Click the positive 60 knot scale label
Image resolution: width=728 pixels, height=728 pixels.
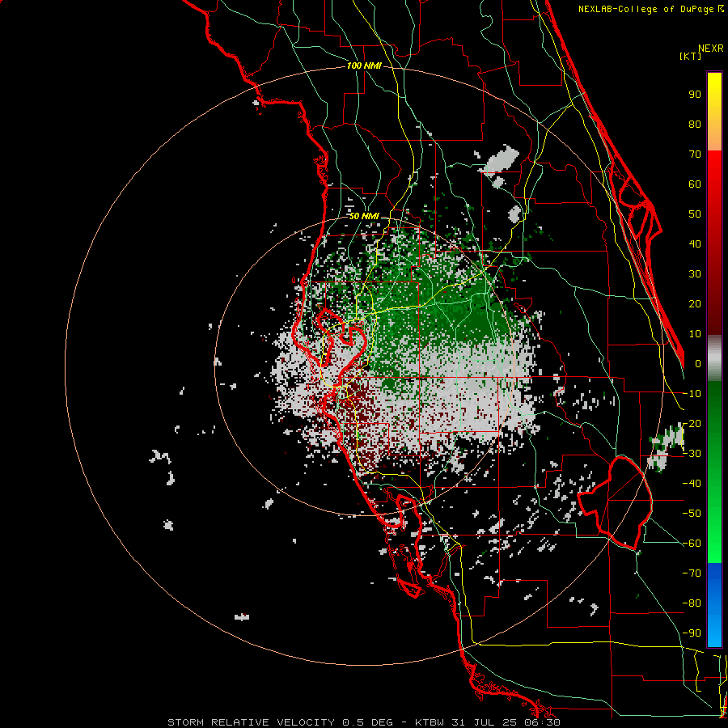click(695, 184)
